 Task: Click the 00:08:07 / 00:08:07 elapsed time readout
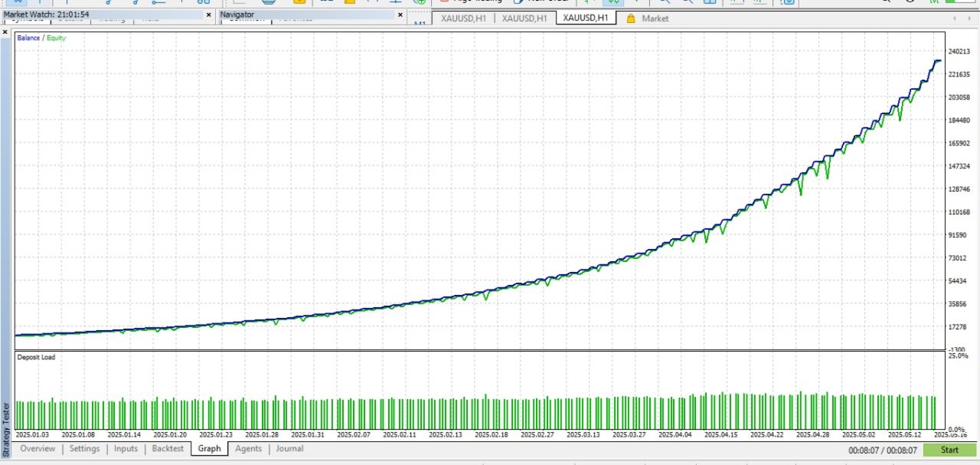click(883, 451)
